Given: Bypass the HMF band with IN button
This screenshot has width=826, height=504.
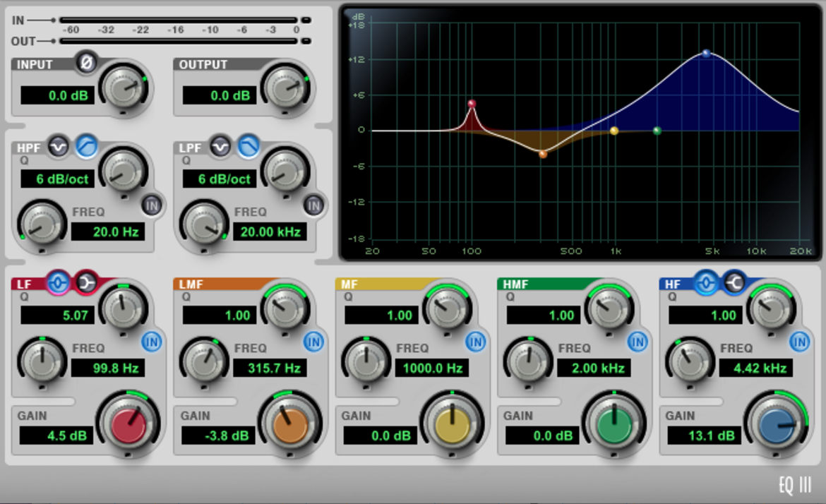Looking at the screenshot, I should point(638,342).
